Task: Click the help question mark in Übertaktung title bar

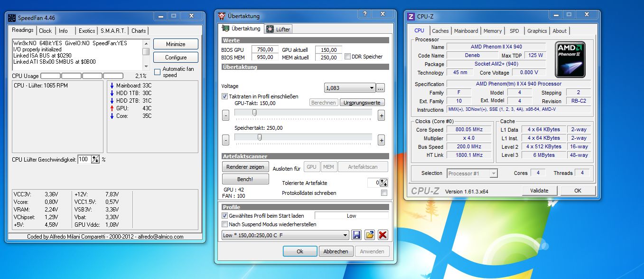Action: [364, 15]
